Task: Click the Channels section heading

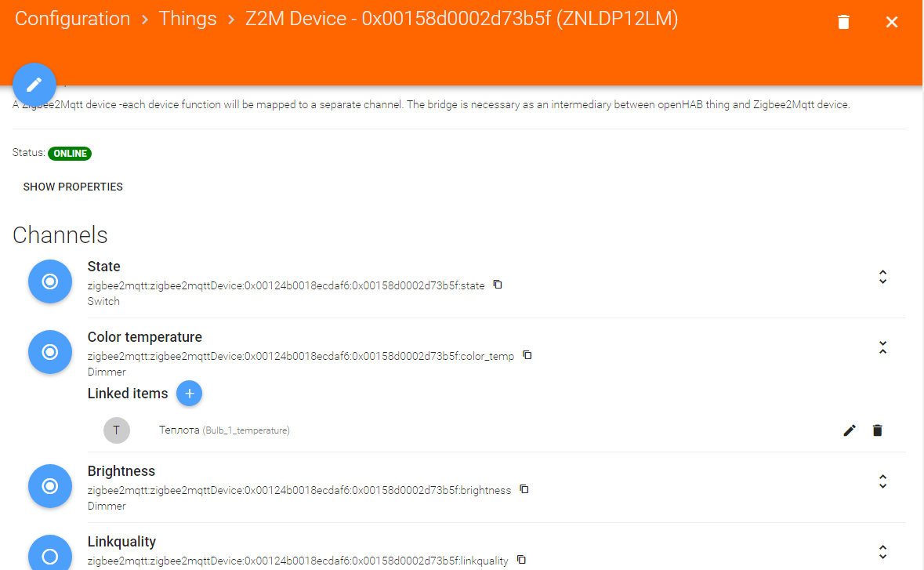Action: (60, 234)
